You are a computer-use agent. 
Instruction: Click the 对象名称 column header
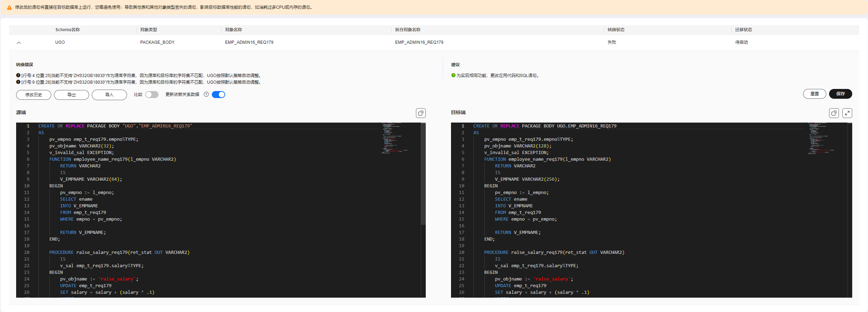tap(234, 30)
